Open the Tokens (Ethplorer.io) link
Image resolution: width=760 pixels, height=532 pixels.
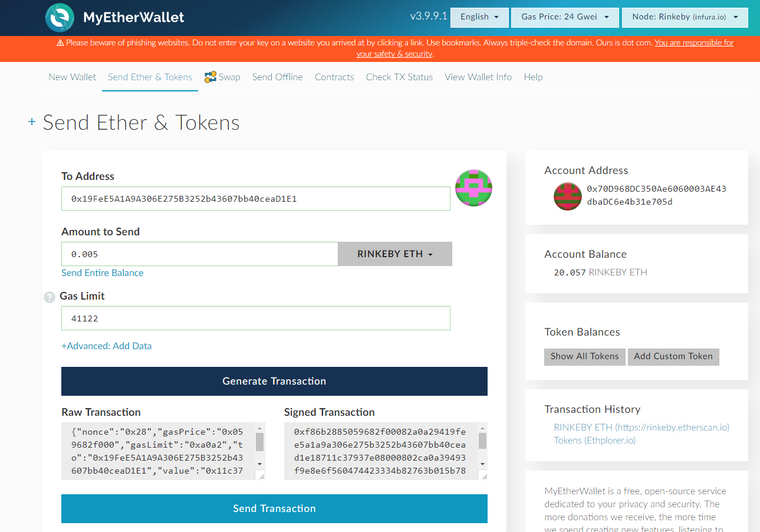595,440
